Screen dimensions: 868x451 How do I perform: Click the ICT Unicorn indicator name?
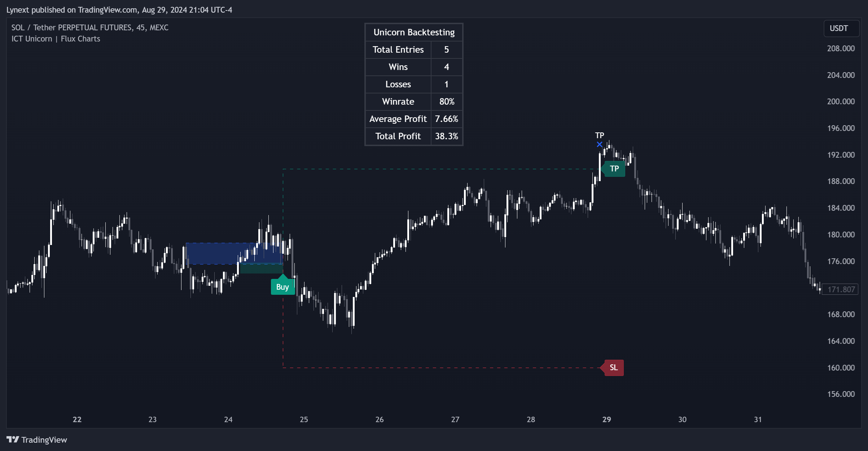[32, 39]
